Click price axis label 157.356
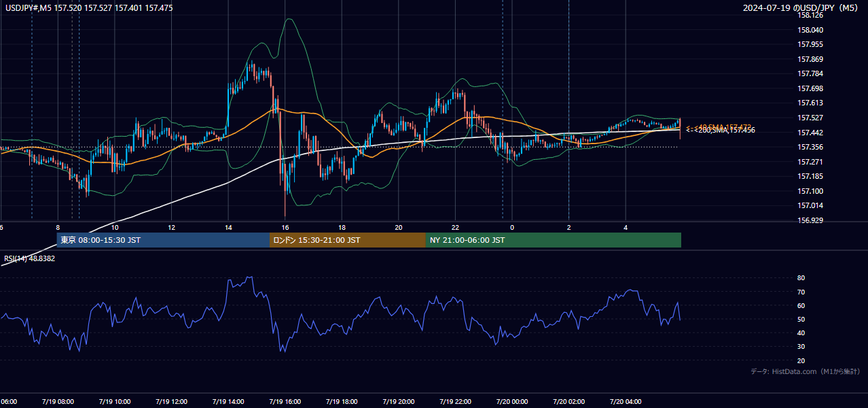This screenshot has height=408, width=868. [810, 147]
